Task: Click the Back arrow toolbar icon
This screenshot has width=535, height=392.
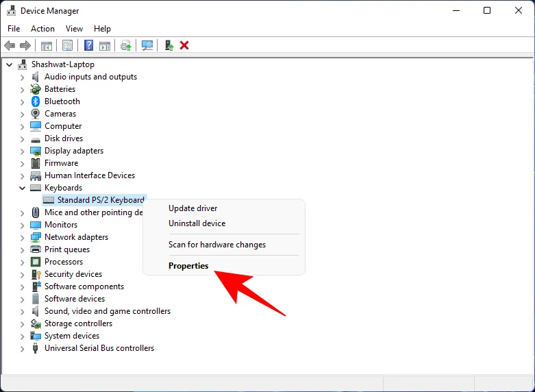Action: click(10, 45)
